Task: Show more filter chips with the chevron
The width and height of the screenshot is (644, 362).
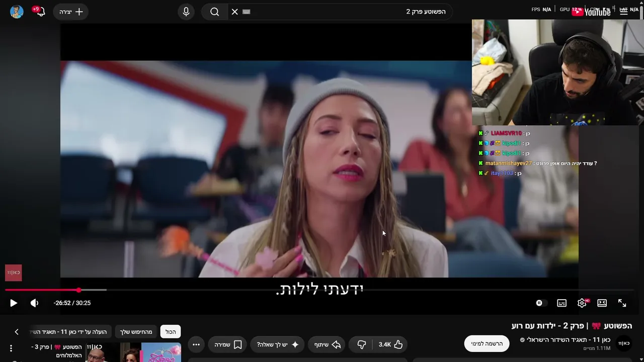Action: pyautogui.click(x=17, y=332)
